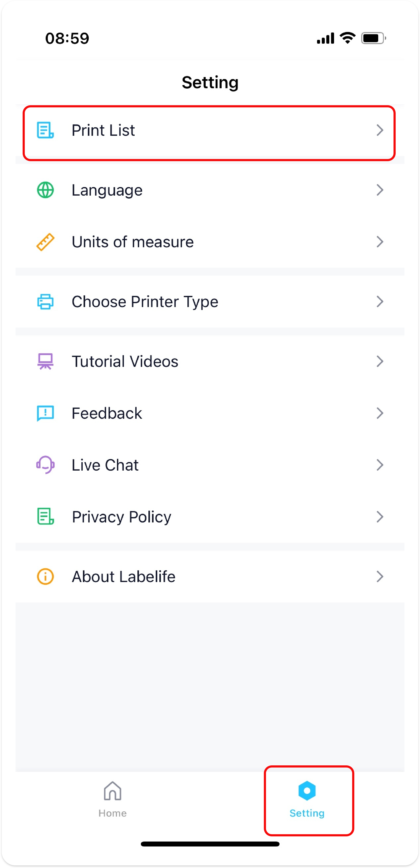Tap the Print List document icon

pyautogui.click(x=45, y=130)
